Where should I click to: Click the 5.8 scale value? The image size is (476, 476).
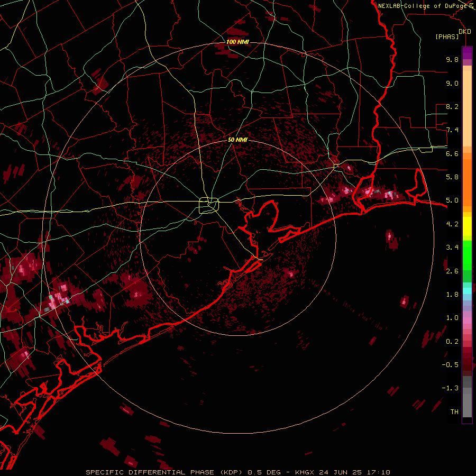tap(452, 177)
